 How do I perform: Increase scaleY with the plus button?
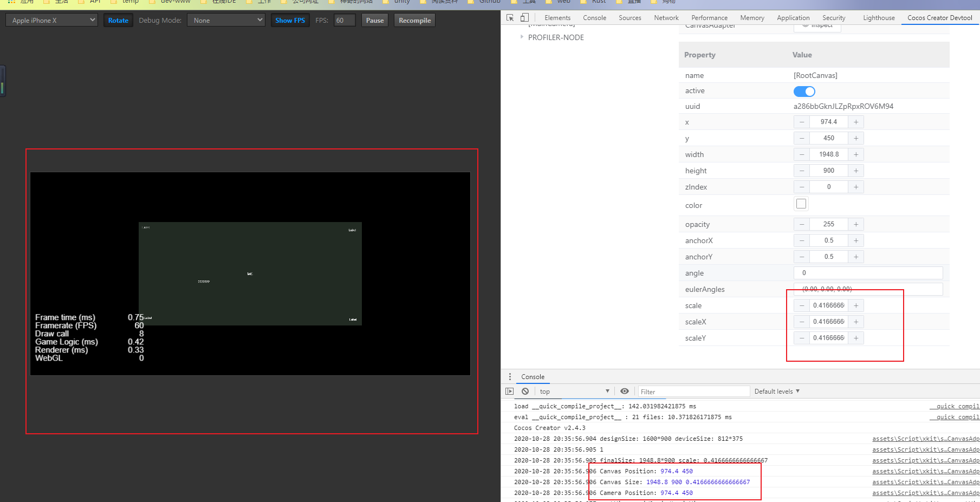pyautogui.click(x=856, y=338)
